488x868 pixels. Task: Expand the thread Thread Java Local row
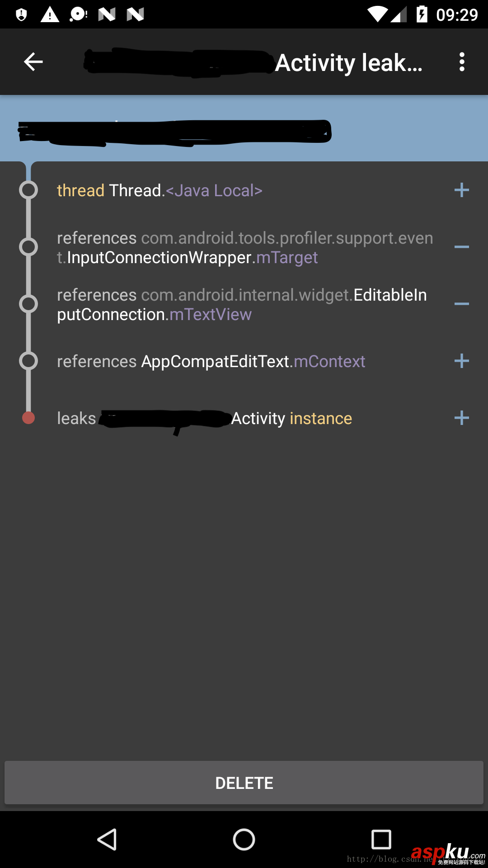coord(461,190)
